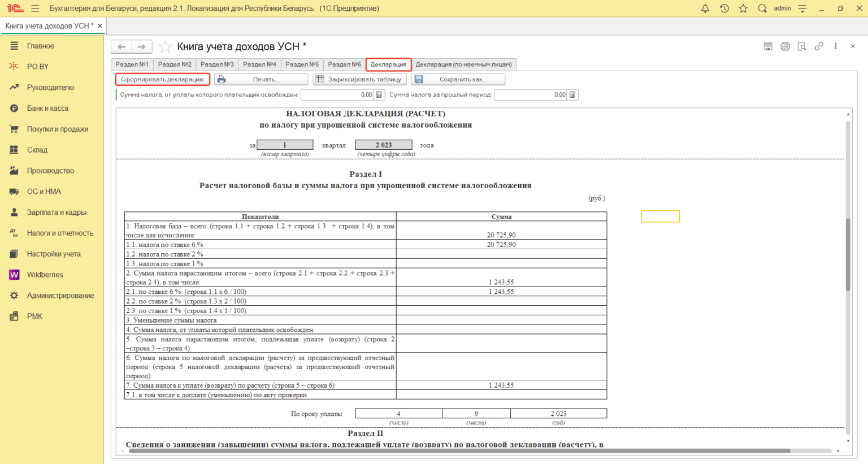Open the three-dot more actions menu
The width and height of the screenshot is (868, 464).
click(x=836, y=46)
